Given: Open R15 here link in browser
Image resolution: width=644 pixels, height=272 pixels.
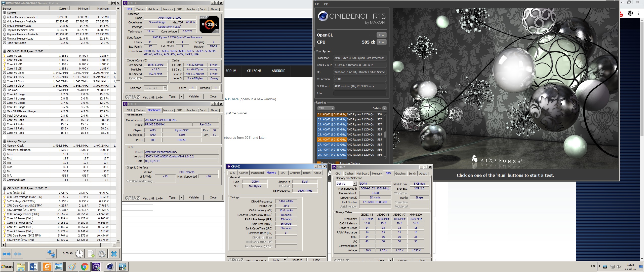Looking at the screenshot, I should click(x=232, y=99).
